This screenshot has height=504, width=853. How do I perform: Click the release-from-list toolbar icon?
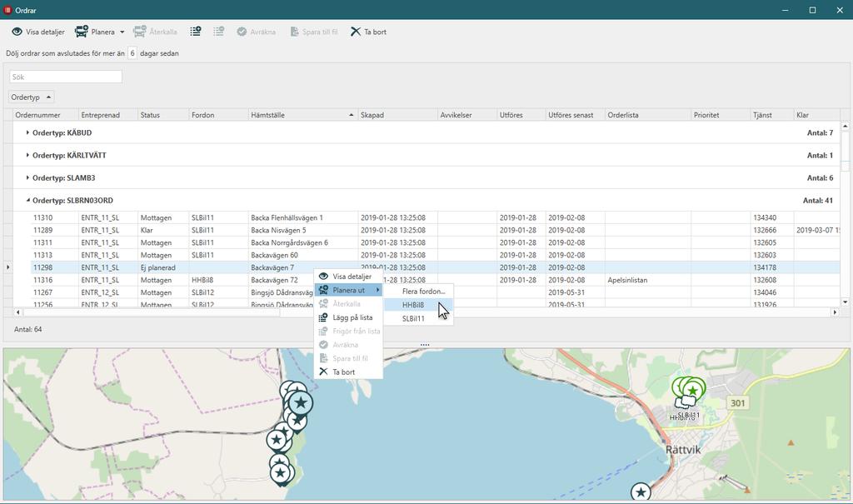pos(219,32)
